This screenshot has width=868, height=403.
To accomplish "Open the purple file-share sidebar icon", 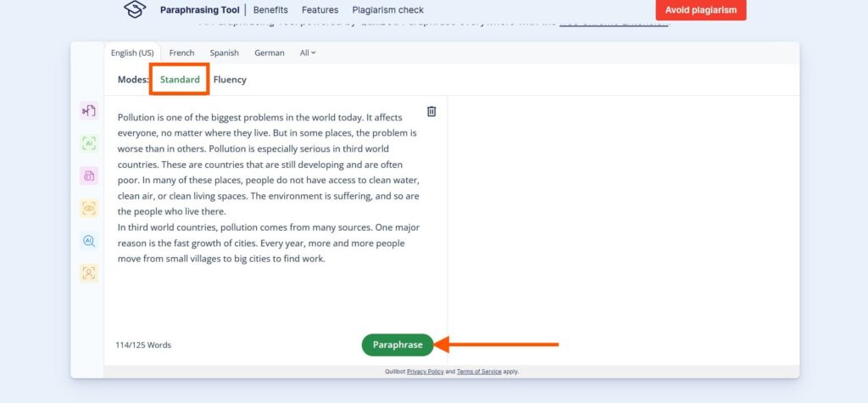I will 89,110.
